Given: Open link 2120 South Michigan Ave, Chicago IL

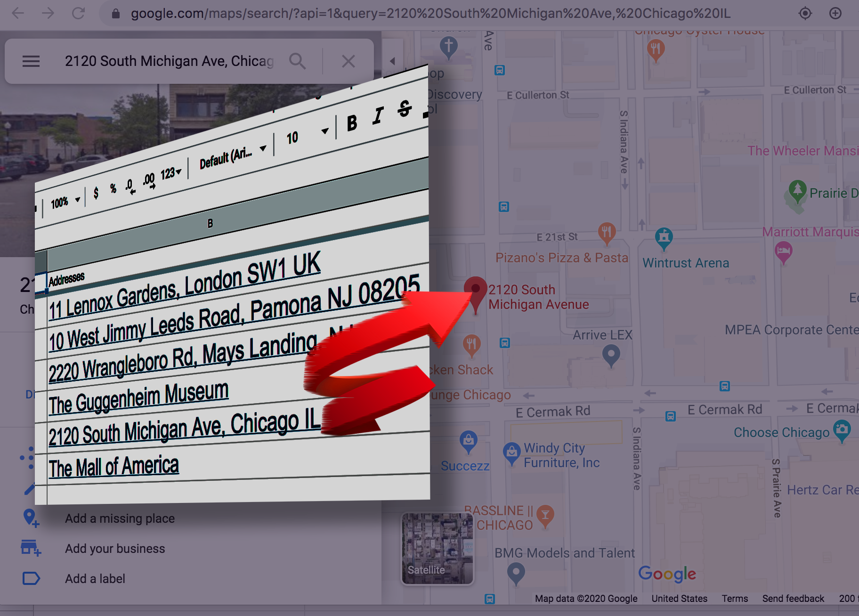Looking at the screenshot, I should point(185,429).
